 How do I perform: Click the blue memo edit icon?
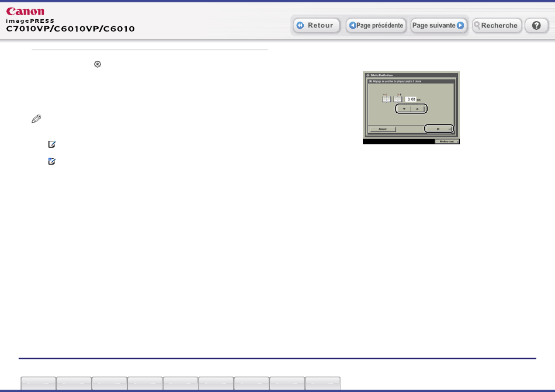pos(51,161)
